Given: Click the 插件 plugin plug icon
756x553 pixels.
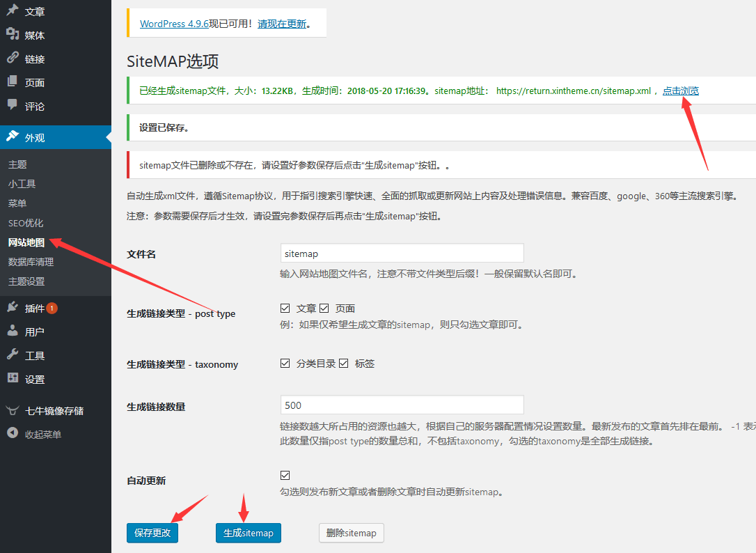Looking at the screenshot, I should tap(13, 308).
